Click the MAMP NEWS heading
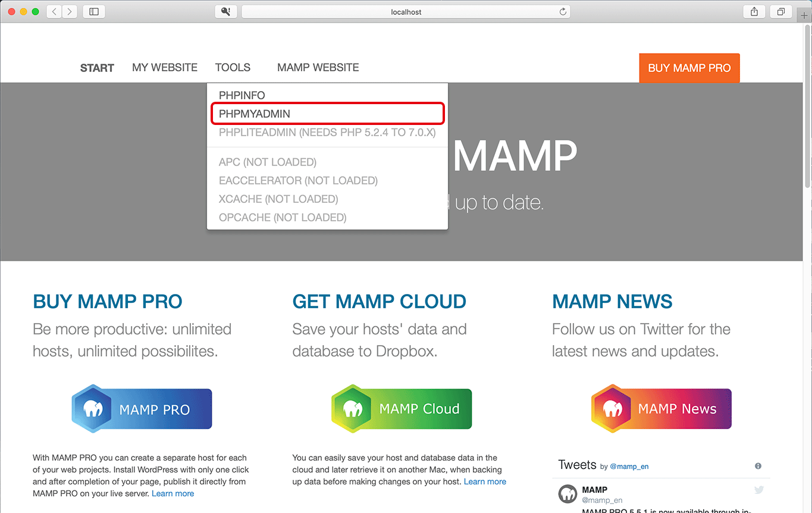The height and width of the screenshot is (513, 812). pos(612,302)
